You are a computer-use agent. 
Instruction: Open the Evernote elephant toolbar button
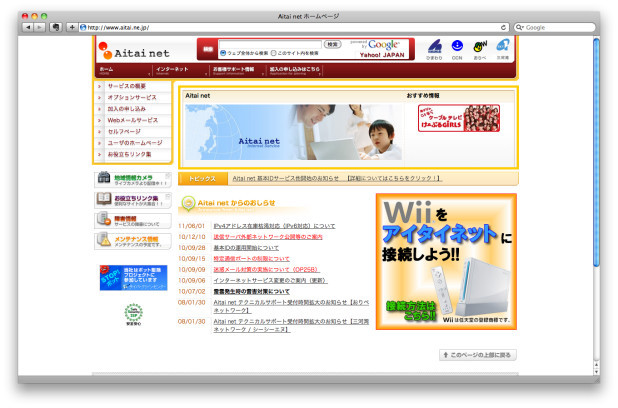click(56, 27)
